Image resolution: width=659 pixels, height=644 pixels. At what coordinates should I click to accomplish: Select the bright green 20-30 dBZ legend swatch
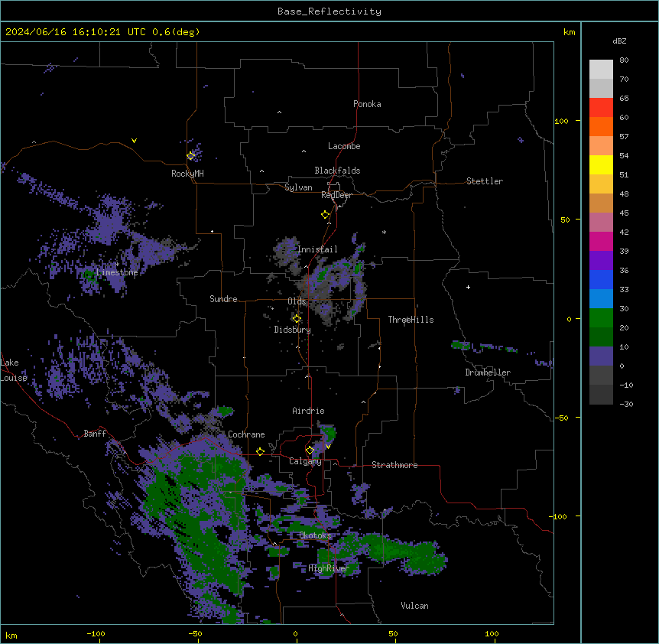point(601,318)
